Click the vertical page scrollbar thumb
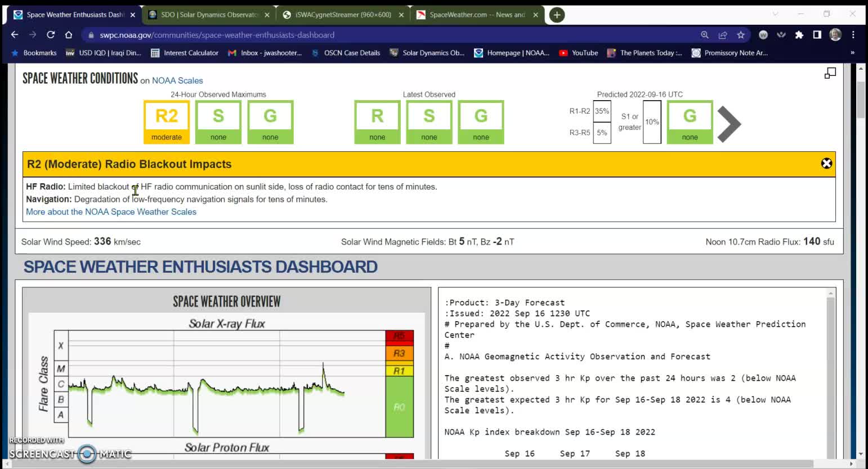This screenshot has height=469, width=868. [860, 100]
